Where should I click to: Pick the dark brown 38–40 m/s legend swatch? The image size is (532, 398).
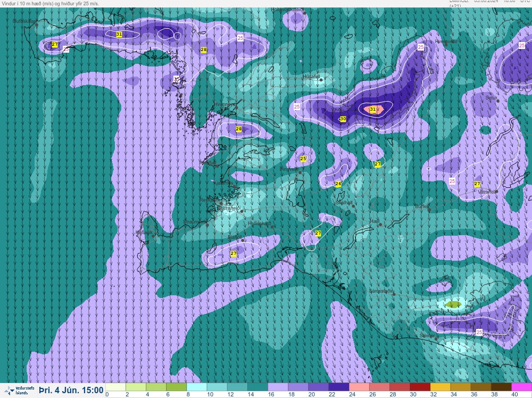(502, 387)
